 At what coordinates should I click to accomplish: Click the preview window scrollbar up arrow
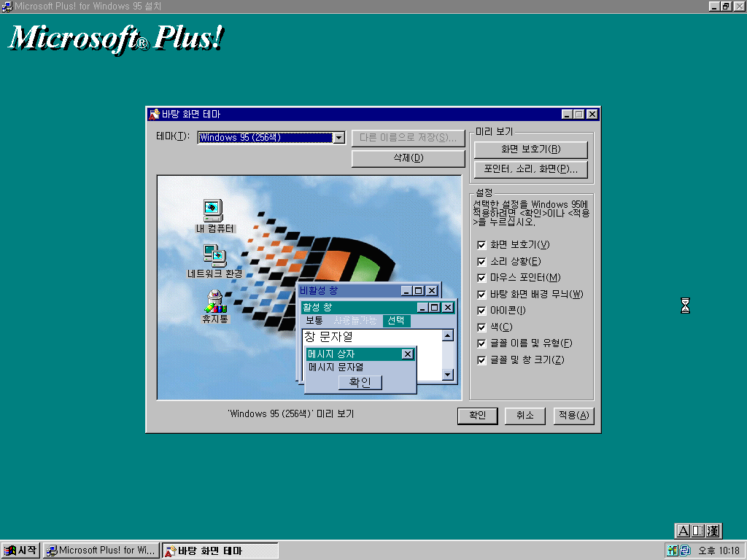pos(447,335)
